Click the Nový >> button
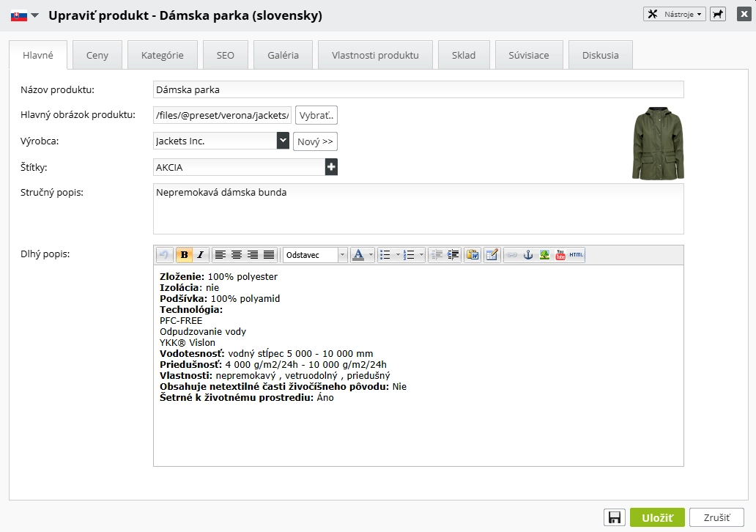Screen dimensions: 756x532 tap(315, 141)
